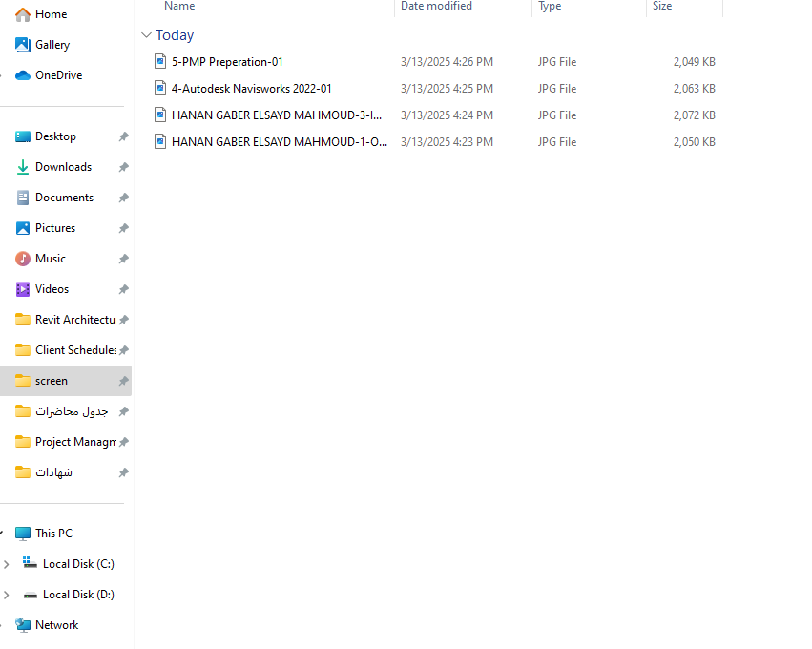Select file 4-Autodesk Navisworks 2022-01
812x649 pixels.
point(251,89)
